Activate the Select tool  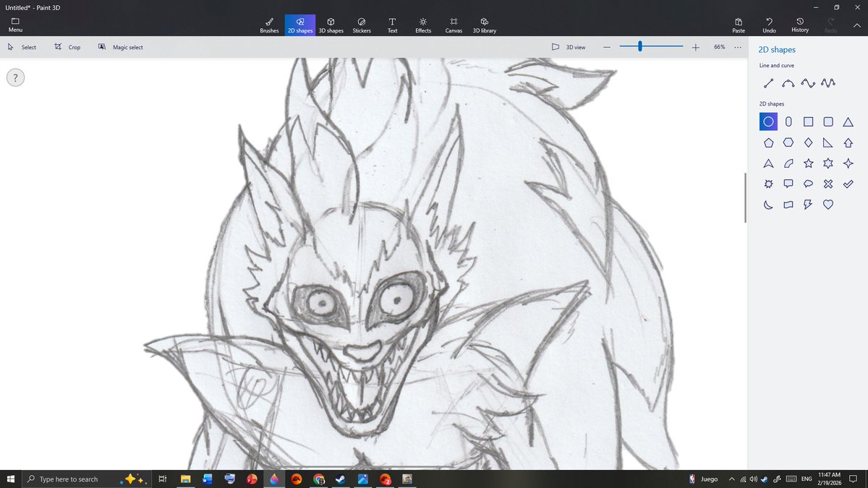22,47
